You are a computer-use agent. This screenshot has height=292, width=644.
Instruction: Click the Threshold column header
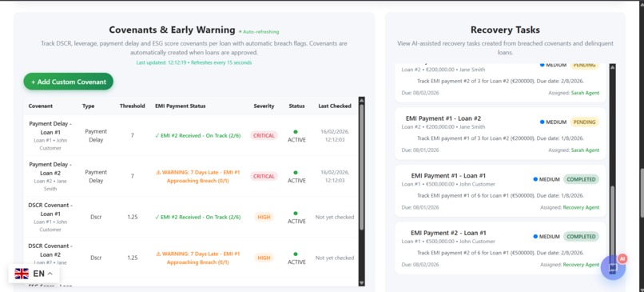tap(133, 106)
